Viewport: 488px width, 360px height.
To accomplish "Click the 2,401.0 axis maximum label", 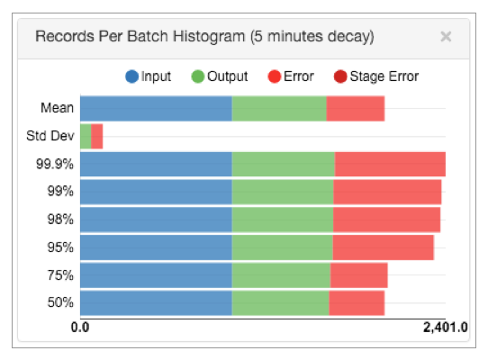I will [x=445, y=327].
